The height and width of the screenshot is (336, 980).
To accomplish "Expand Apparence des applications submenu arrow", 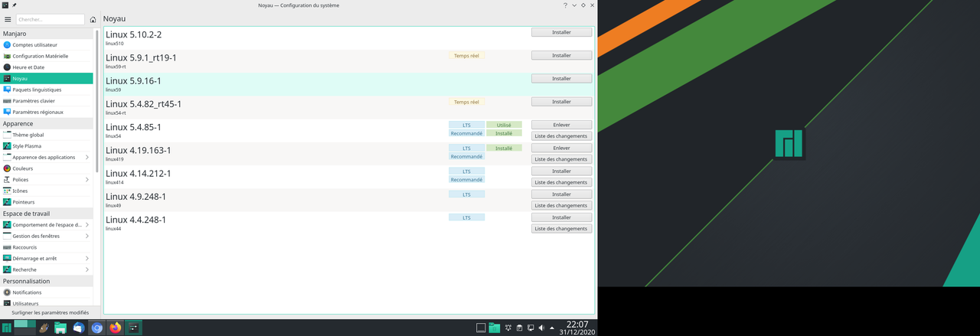I will pyautogui.click(x=87, y=157).
